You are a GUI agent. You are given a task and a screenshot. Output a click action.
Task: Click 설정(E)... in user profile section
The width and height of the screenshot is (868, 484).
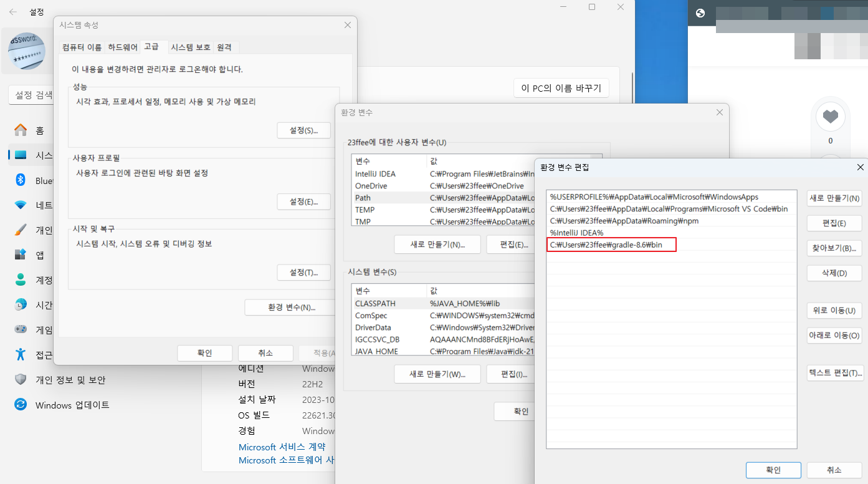[x=303, y=201]
